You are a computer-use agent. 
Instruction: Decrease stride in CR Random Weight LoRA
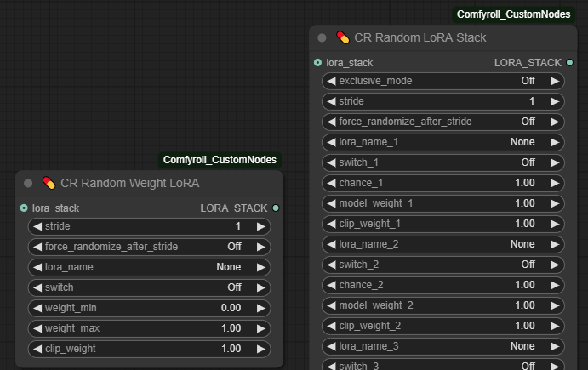click(x=37, y=226)
